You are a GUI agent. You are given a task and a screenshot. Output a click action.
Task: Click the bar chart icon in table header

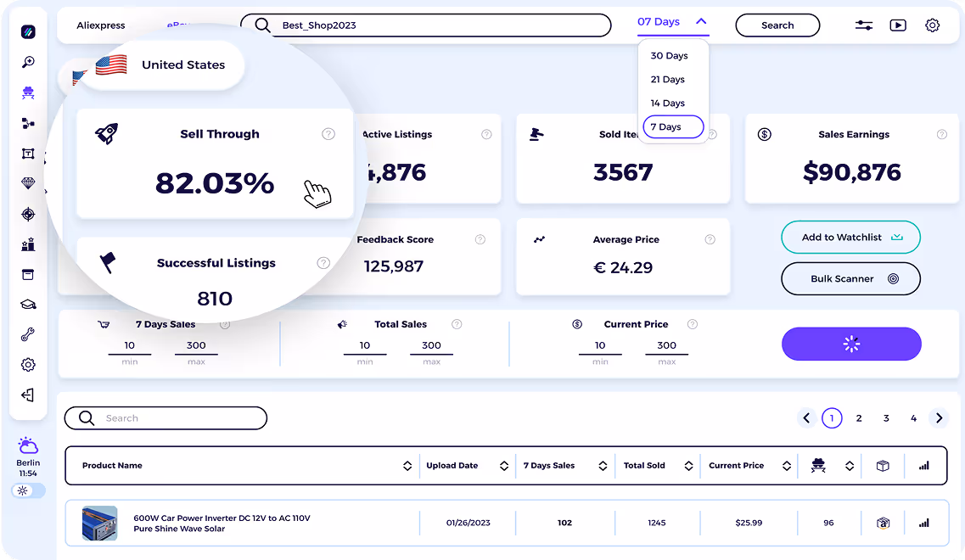coord(923,466)
